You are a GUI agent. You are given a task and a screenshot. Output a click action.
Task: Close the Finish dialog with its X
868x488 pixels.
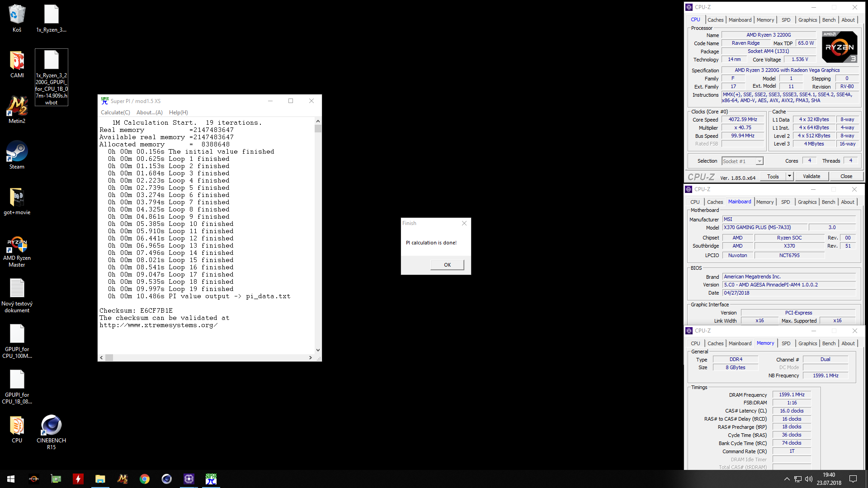click(x=464, y=223)
